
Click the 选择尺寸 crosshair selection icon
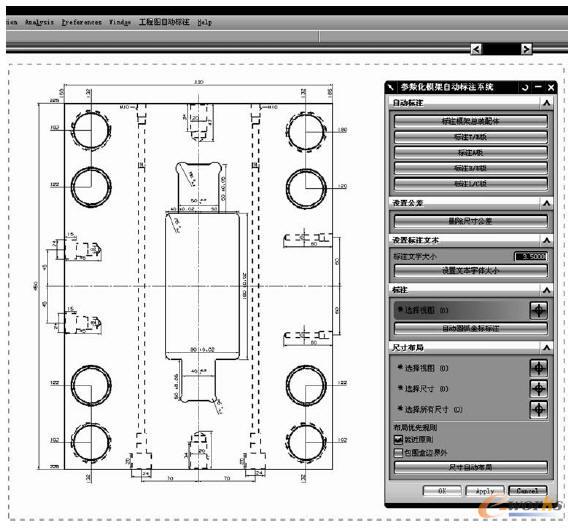coord(539,388)
